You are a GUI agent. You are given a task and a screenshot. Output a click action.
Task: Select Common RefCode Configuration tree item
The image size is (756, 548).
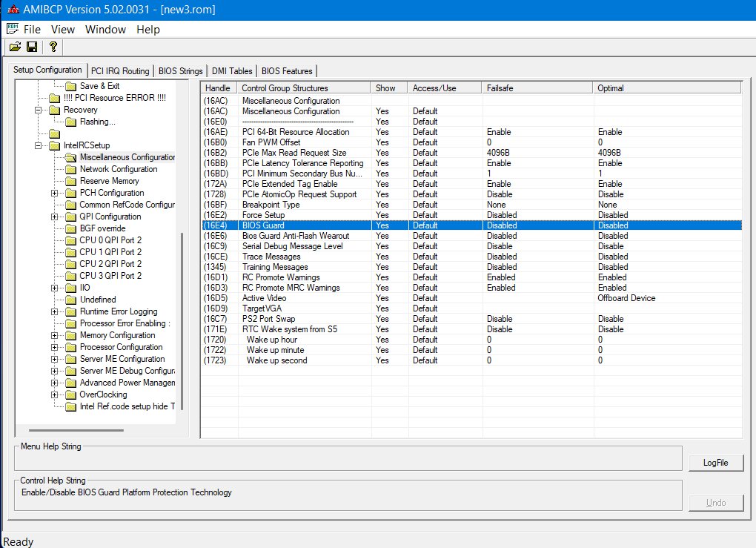[127, 205]
